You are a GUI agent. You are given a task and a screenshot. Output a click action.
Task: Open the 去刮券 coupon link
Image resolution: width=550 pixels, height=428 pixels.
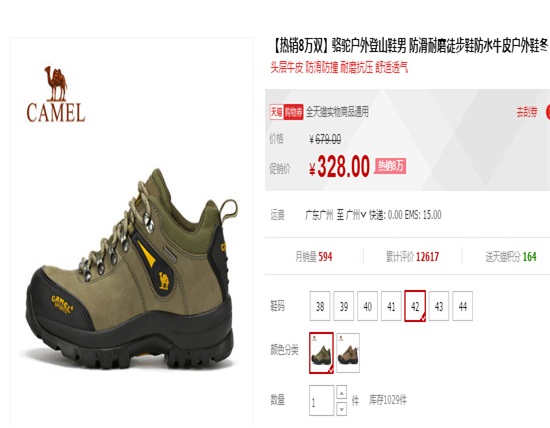coord(527,112)
